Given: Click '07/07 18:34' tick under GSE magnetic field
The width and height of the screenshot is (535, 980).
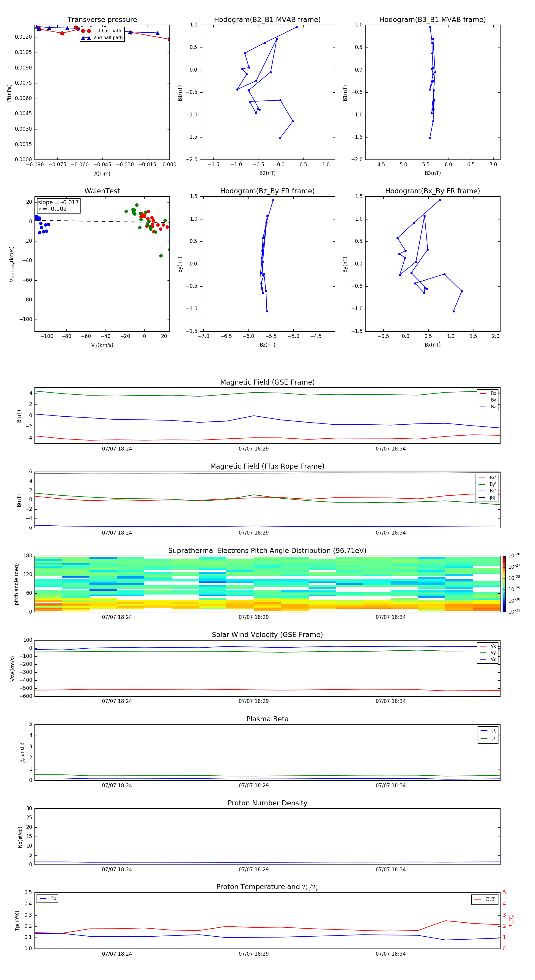Looking at the screenshot, I should [x=391, y=449].
